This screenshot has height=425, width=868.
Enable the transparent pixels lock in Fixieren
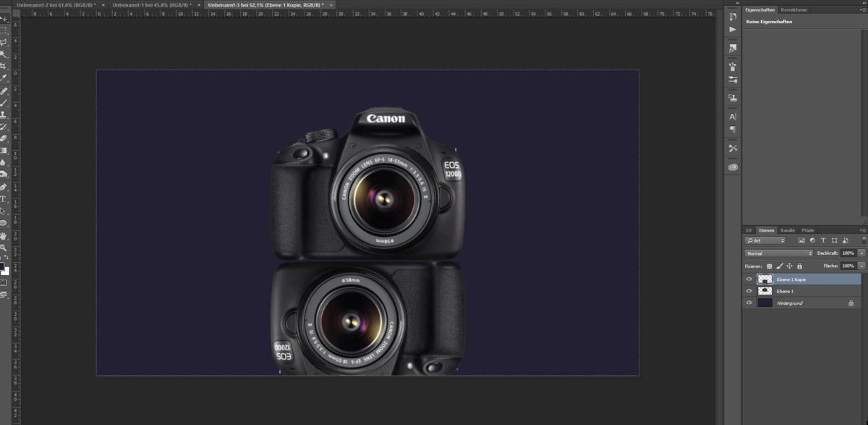click(770, 266)
